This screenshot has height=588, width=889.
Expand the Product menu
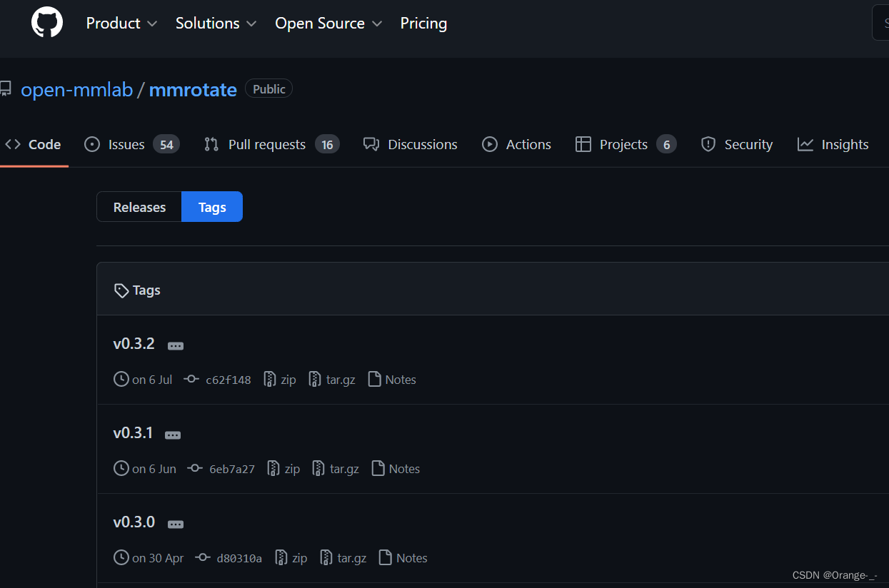point(121,24)
